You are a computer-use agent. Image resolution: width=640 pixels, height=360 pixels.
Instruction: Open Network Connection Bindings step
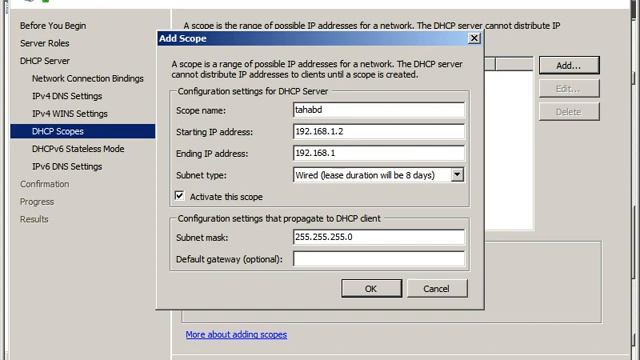point(88,78)
